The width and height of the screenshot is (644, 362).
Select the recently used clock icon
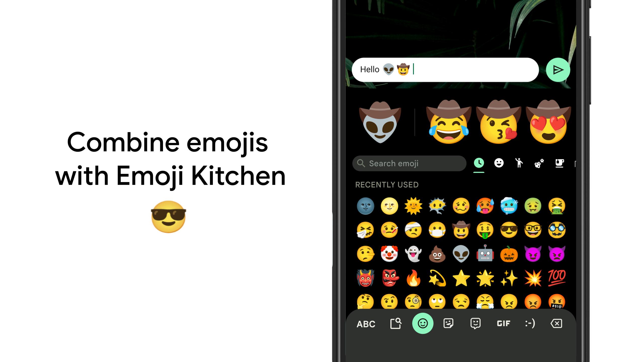479,163
